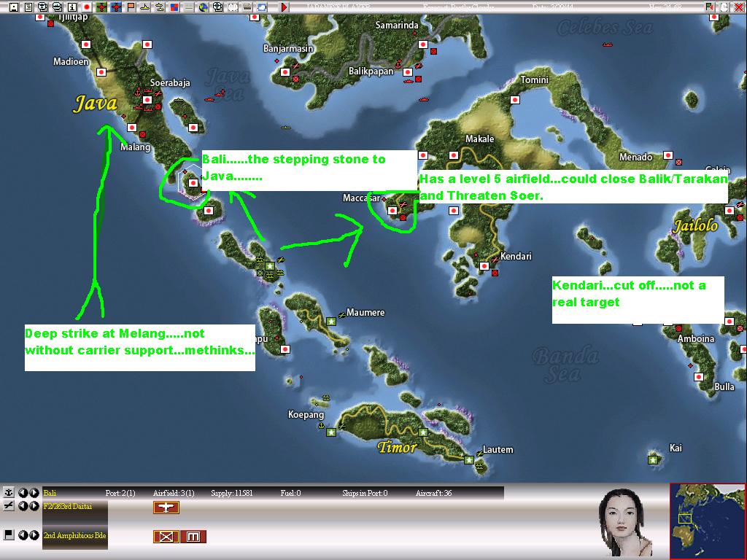The image size is (747, 560).
Task: Select the orange flag toolbar icon
Action: (x=131, y=7)
